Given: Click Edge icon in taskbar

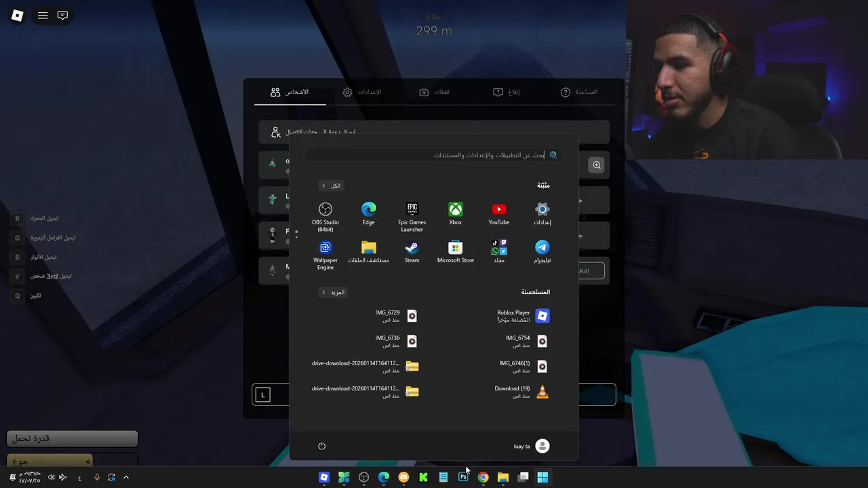Looking at the screenshot, I should [x=384, y=477].
